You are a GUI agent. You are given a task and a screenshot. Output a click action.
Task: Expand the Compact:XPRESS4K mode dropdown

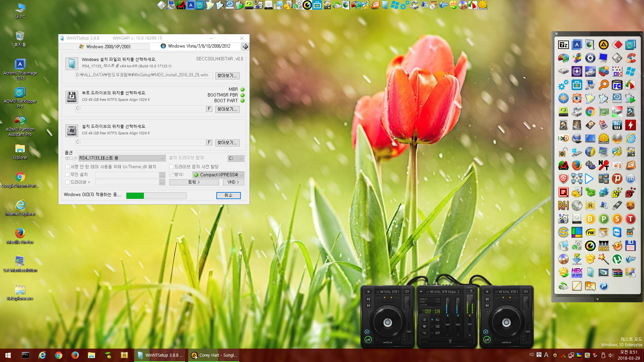218,175
